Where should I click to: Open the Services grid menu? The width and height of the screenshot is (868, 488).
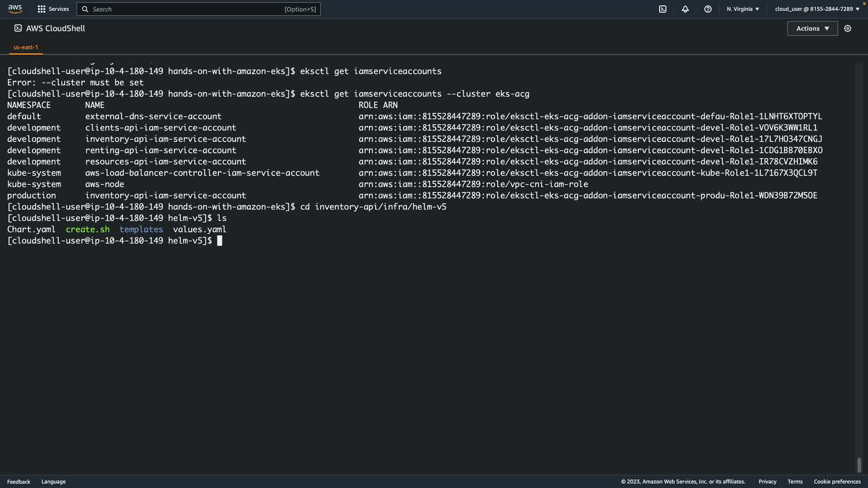(x=42, y=9)
